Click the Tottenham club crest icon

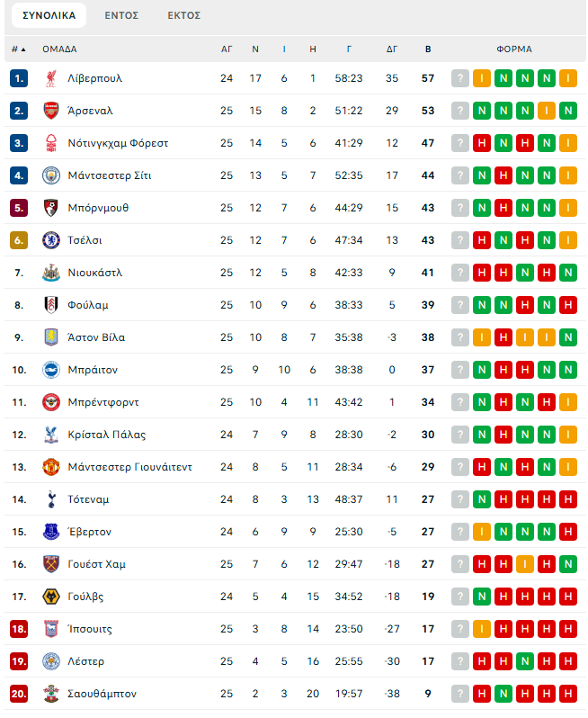pyautogui.click(x=50, y=499)
